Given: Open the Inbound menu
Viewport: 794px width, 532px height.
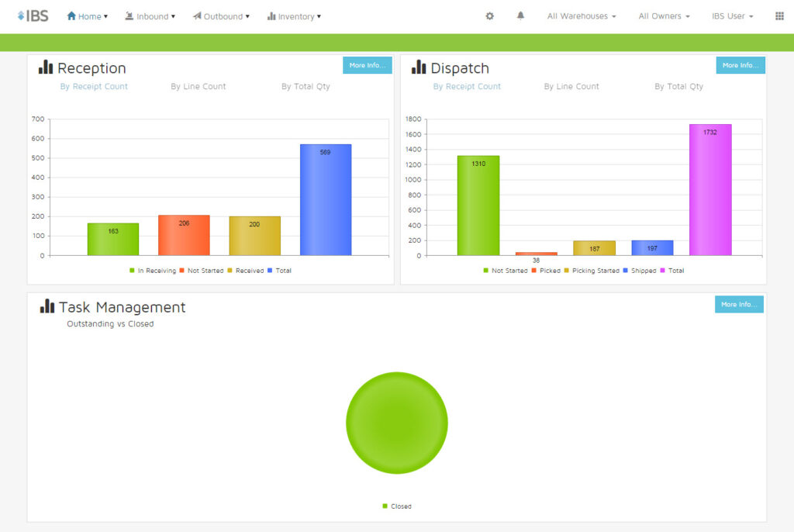Looking at the screenshot, I should 150,16.
